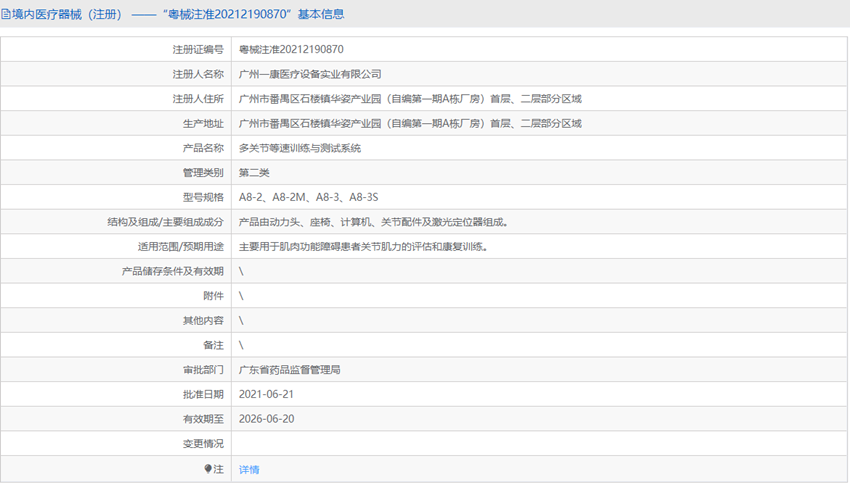Viewport: 850px width, 484px height.
Task: Click the 审批部门 label
Action: point(203,370)
